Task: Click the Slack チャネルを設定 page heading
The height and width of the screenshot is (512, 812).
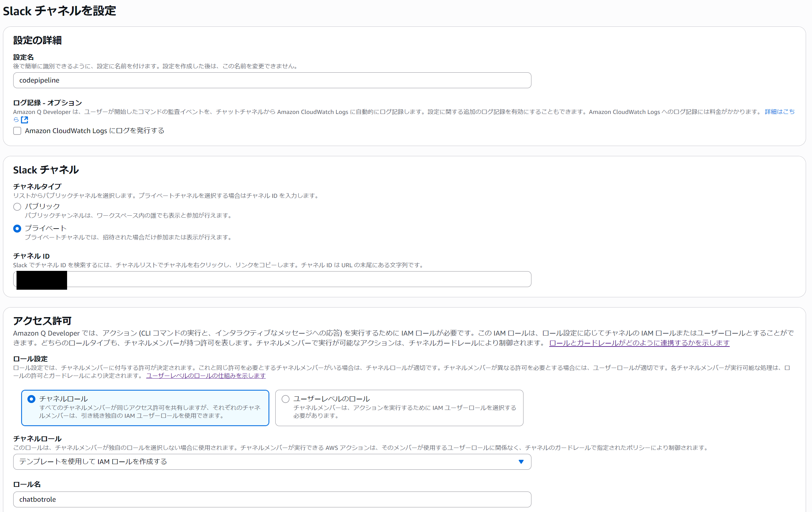Action: [x=59, y=11]
